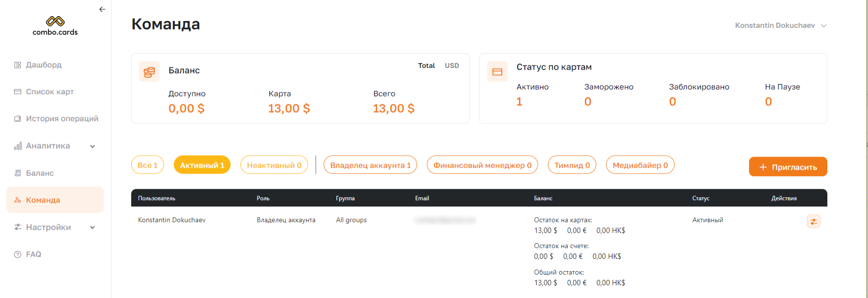Select the Неактивный 0 filter
Screen dimensions: 868x298
274,165
